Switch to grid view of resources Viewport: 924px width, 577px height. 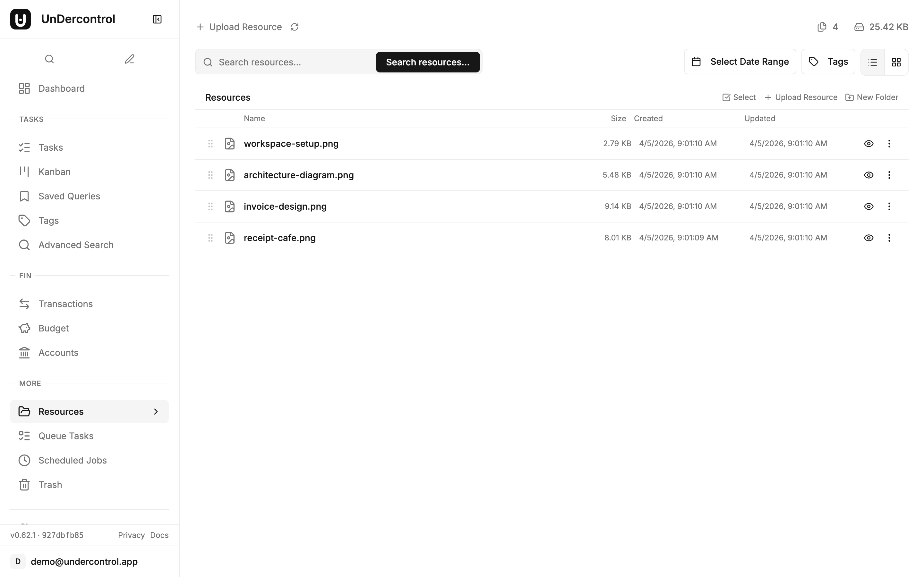896,62
